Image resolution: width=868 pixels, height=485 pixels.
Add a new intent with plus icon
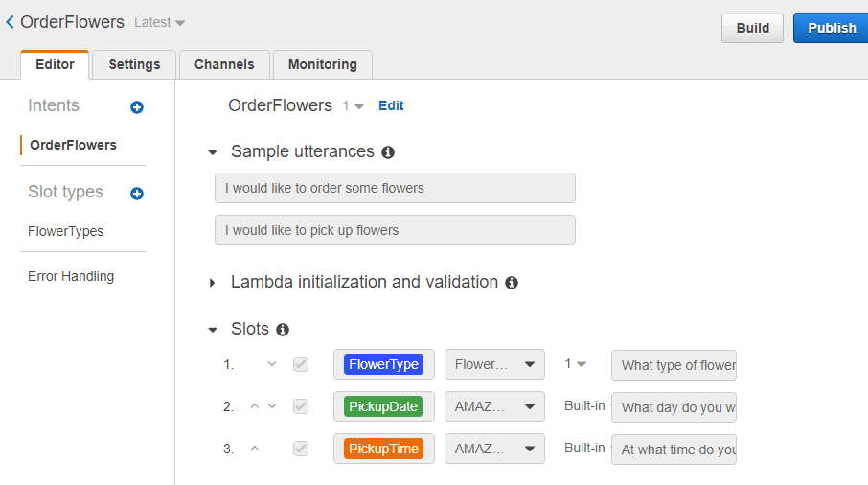coord(137,106)
